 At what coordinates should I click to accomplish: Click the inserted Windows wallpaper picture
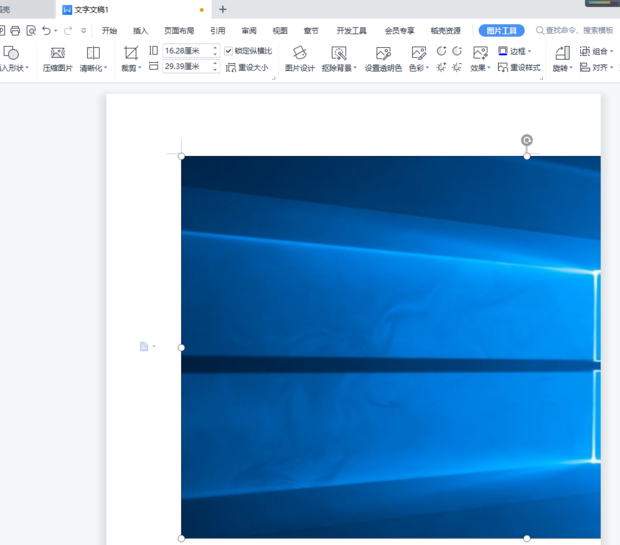[x=391, y=347]
